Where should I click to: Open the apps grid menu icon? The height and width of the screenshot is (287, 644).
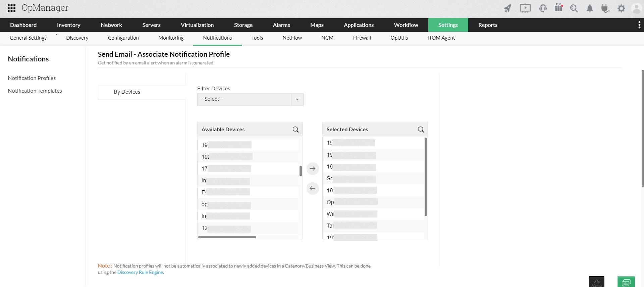[11, 8]
